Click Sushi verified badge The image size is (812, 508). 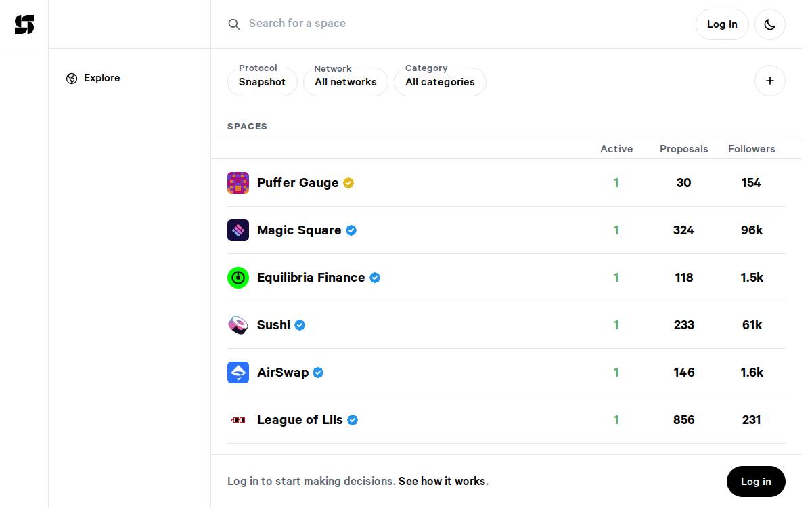click(300, 325)
